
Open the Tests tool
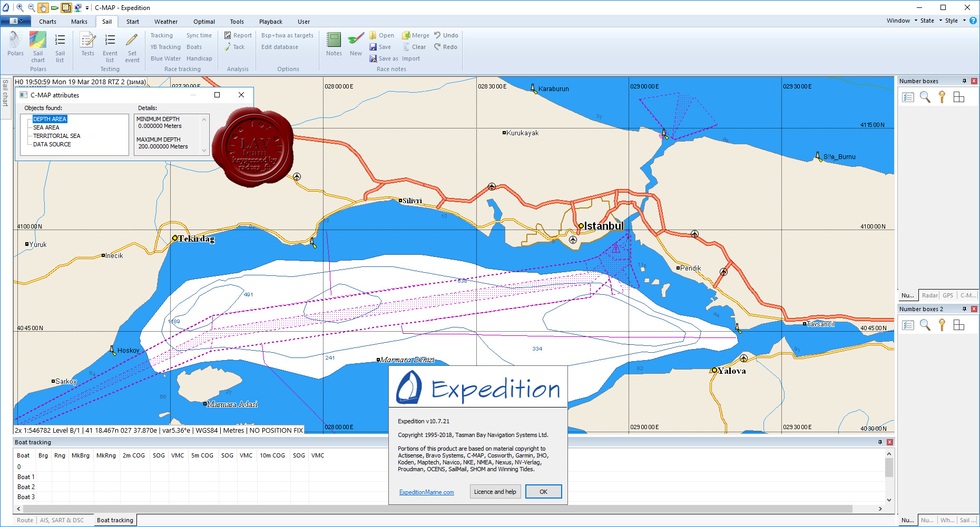87,44
